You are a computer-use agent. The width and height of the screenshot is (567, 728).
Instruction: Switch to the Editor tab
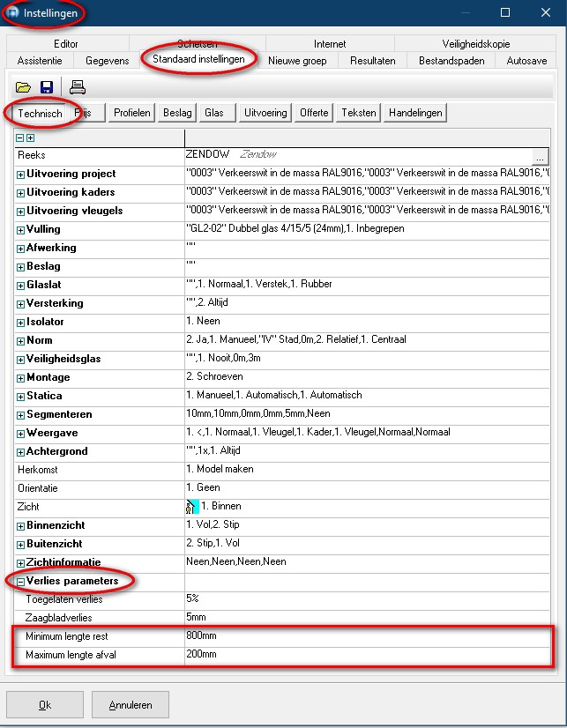coord(66,44)
